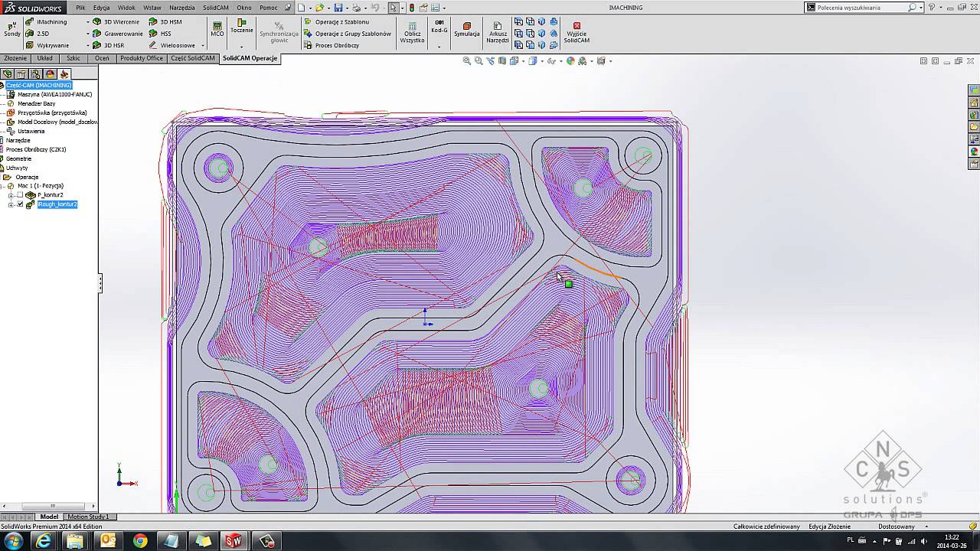Open the Pomoc menu

[268, 8]
